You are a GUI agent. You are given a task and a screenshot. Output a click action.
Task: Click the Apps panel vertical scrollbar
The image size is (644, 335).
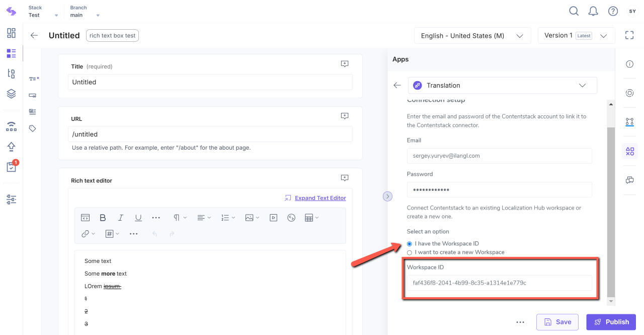(611, 212)
